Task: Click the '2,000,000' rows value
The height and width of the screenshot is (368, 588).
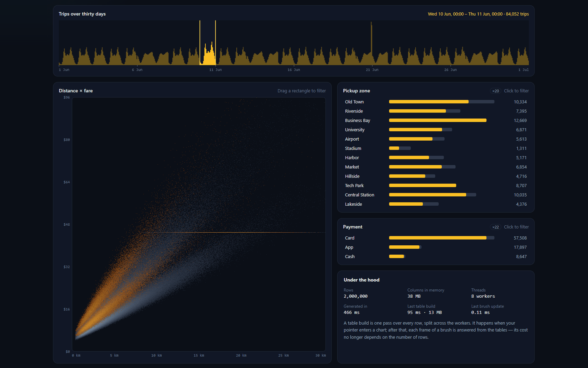Action: click(356, 296)
